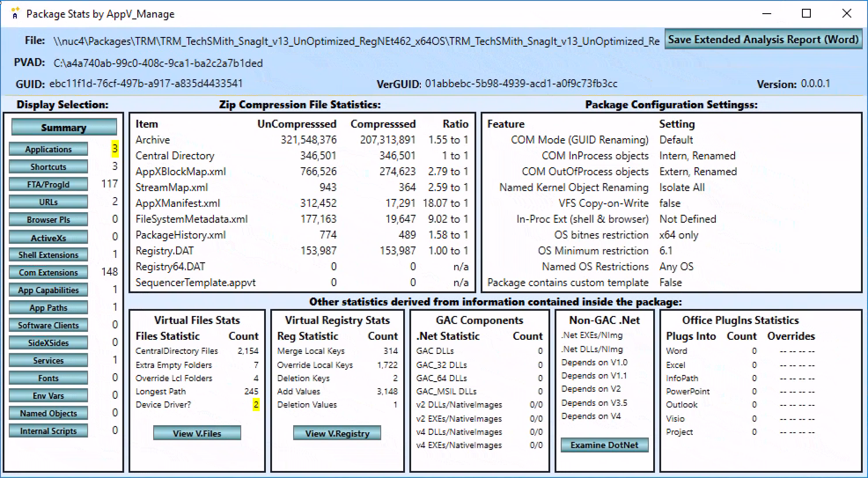The height and width of the screenshot is (478, 868).
Task: Show ActiveXs entries
Action: click(48, 238)
